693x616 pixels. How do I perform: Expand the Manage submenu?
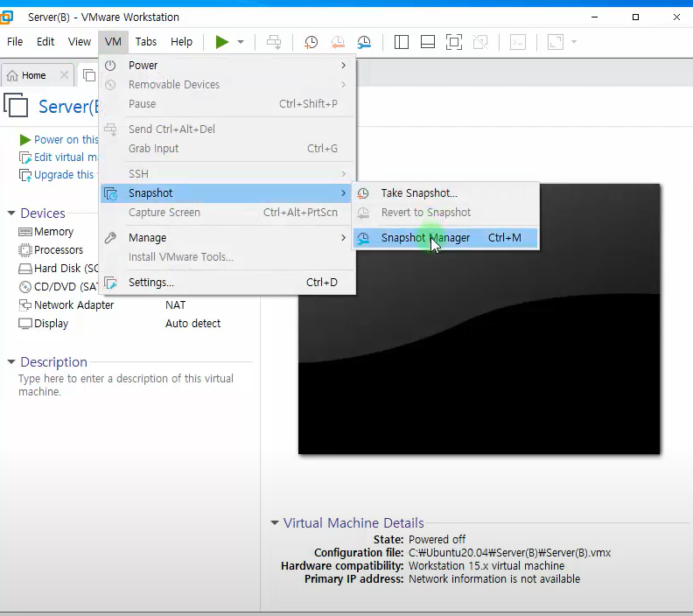coord(227,238)
